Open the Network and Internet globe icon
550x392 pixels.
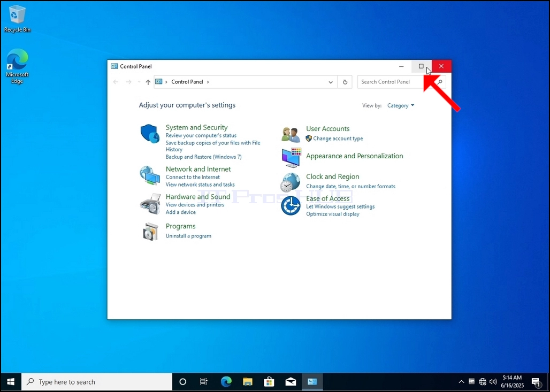150,175
